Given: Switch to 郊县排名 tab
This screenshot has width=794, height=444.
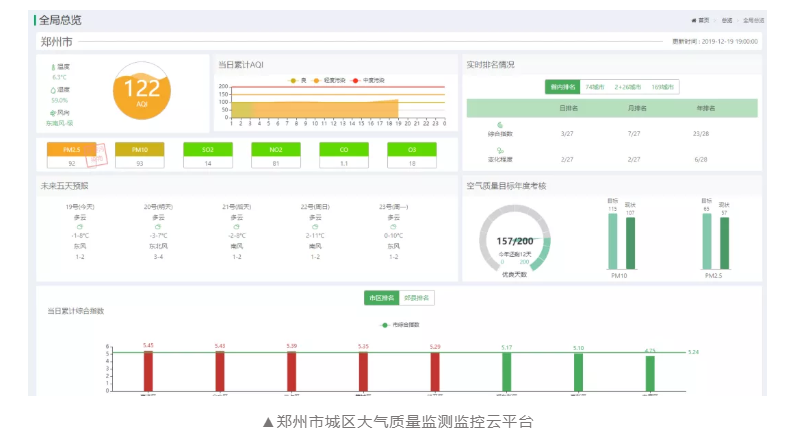Looking at the screenshot, I should [417, 298].
